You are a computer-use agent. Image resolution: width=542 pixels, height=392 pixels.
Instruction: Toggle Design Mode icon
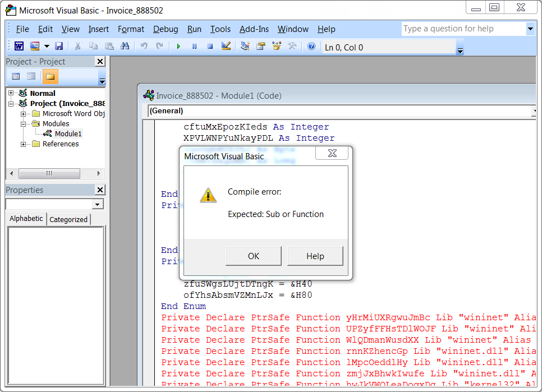click(x=226, y=46)
